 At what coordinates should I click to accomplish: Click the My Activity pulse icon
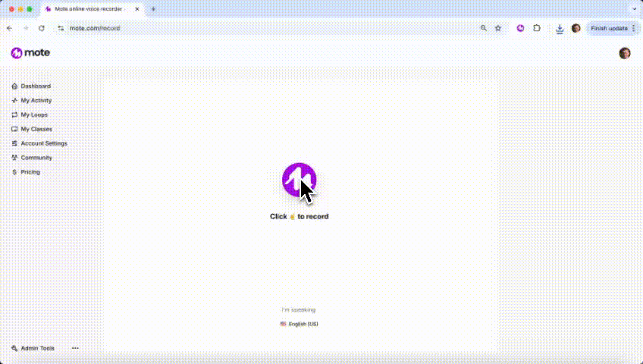point(14,100)
